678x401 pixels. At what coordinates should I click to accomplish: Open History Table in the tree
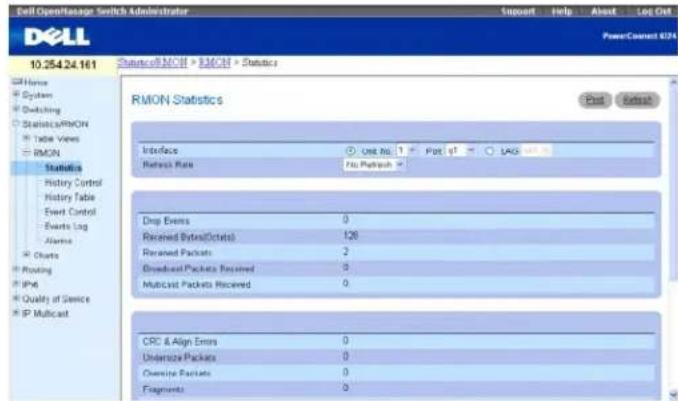click(x=70, y=197)
